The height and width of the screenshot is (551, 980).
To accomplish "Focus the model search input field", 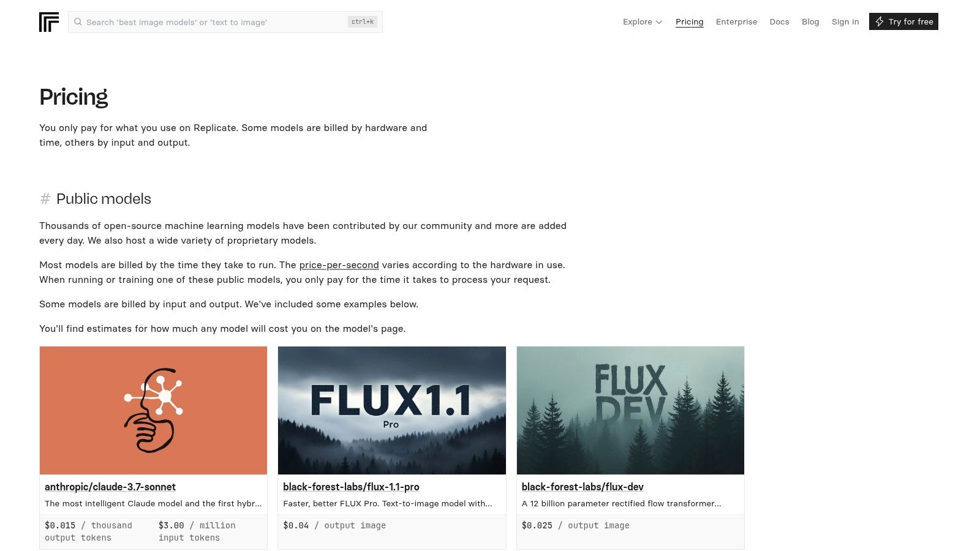I will 225,22.
